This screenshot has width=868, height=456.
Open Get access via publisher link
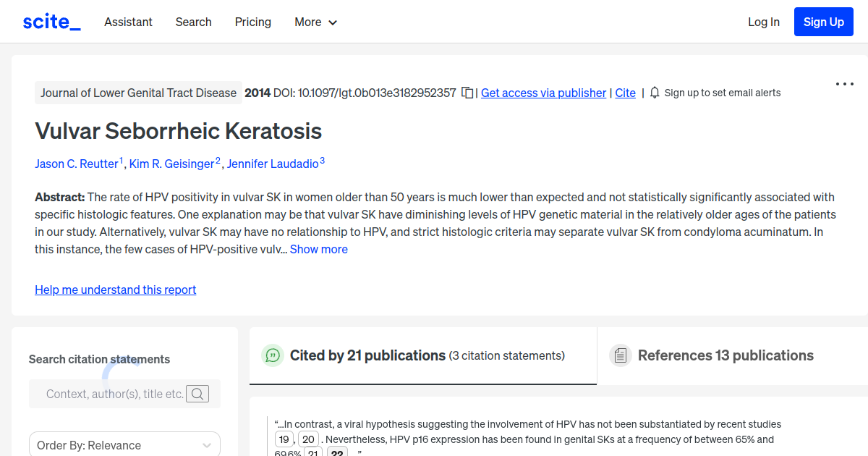click(543, 93)
